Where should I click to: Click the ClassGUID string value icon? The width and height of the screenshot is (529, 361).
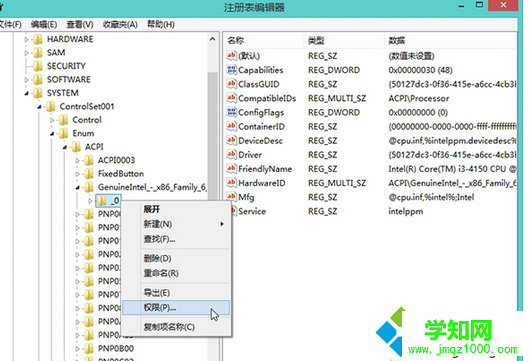tap(231, 84)
